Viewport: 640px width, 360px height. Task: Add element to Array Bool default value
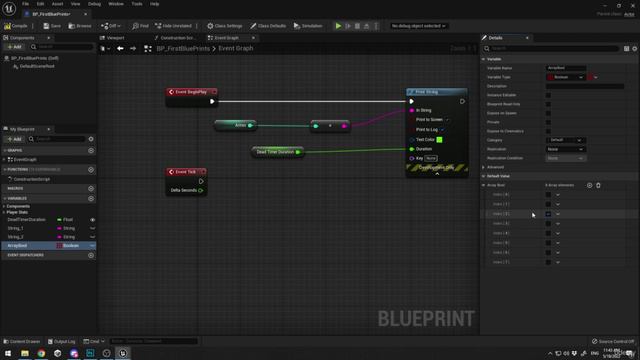click(x=589, y=185)
